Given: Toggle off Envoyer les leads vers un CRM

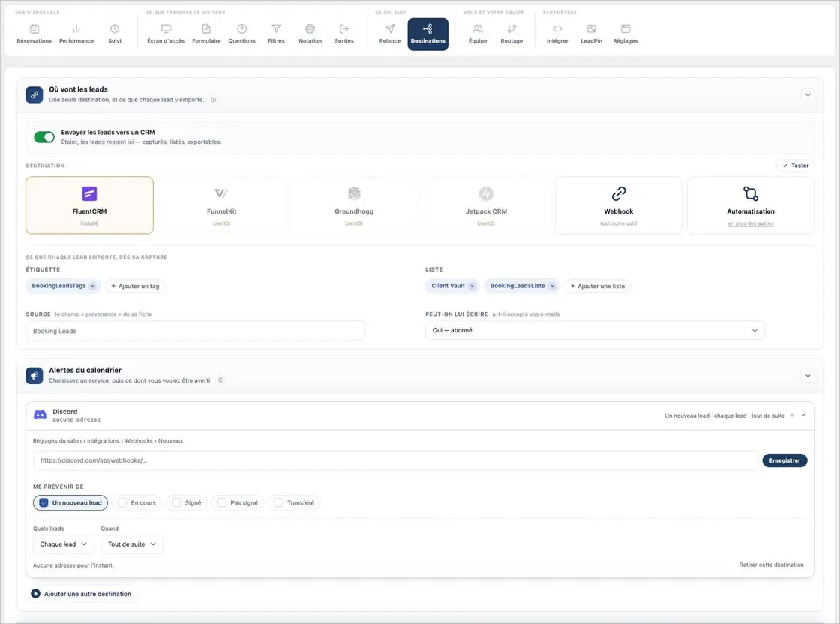Looking at the screenshot, I should (x=44, y=137).
